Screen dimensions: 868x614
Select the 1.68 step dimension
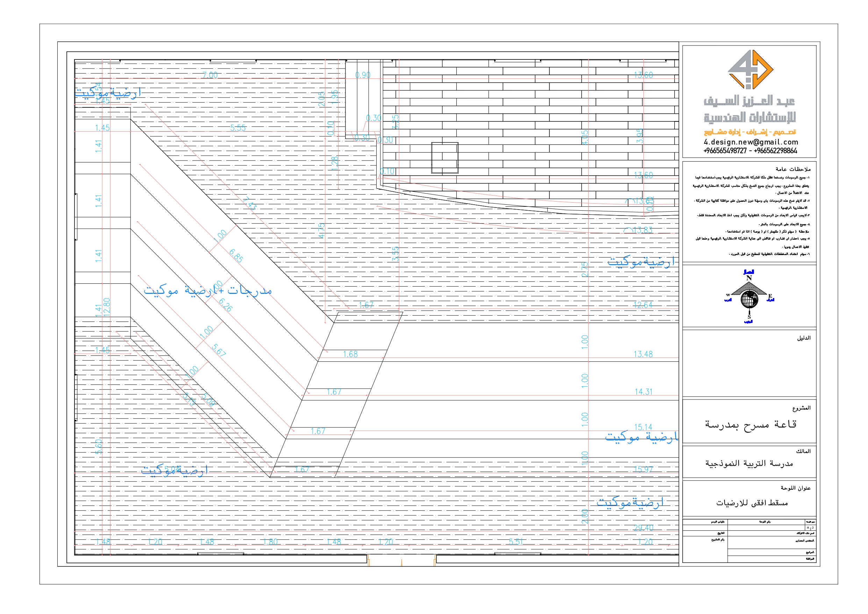350,354
